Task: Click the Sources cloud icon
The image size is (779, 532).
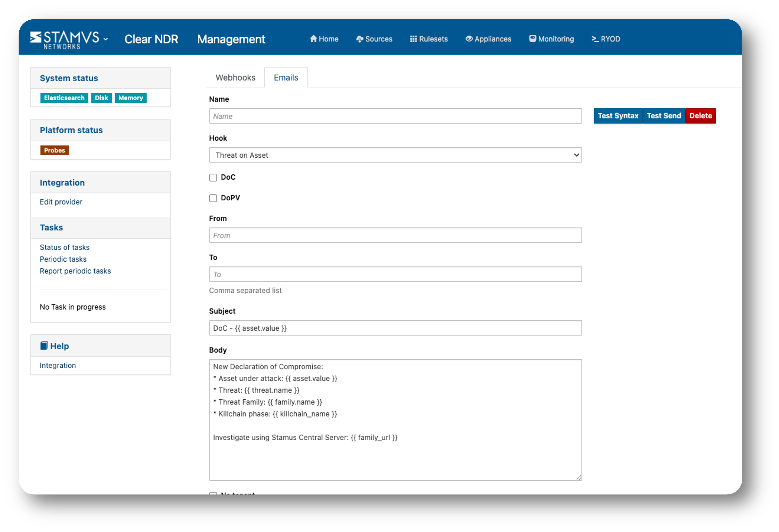Action: [x=359, y=39]
